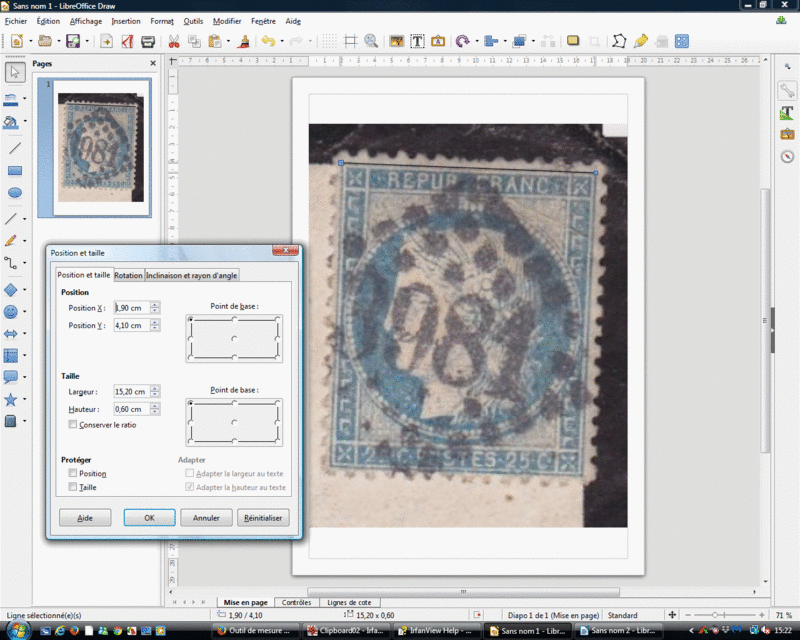The width and height of the screenshot is (800, 640).
Task: Select center Taille base point
Action: coord(234,422)
